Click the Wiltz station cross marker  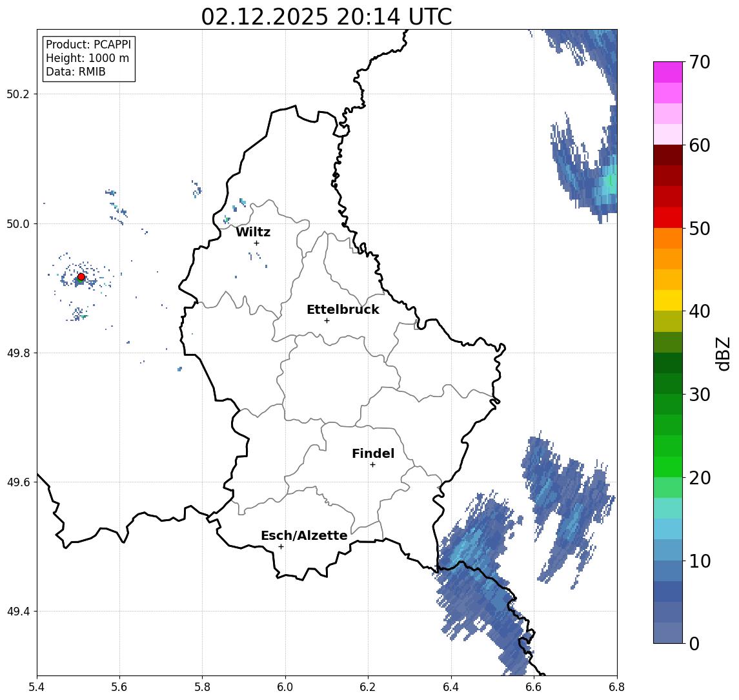pos(256,243)
